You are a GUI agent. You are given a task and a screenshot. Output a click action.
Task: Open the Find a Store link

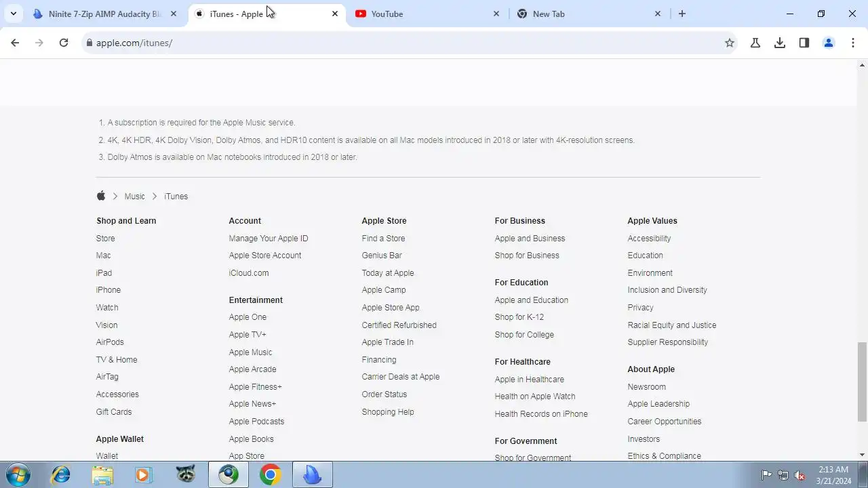point(383,239)
